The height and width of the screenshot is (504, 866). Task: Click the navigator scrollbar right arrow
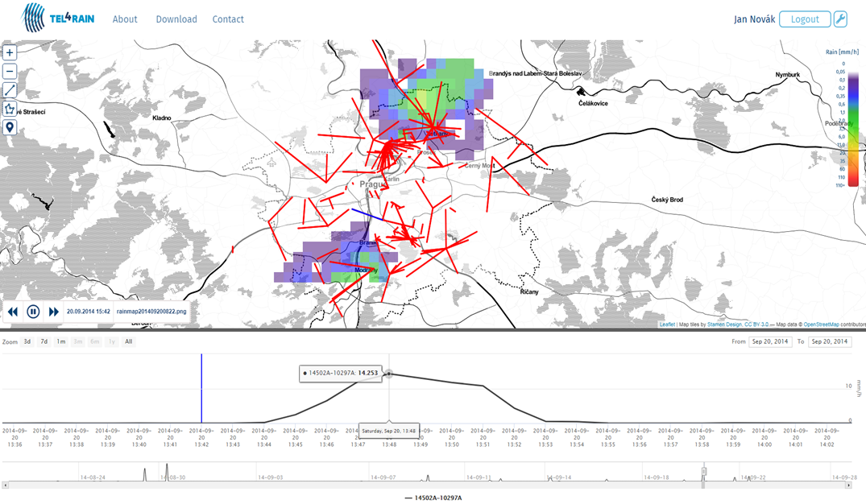click(x=849, y=485)
